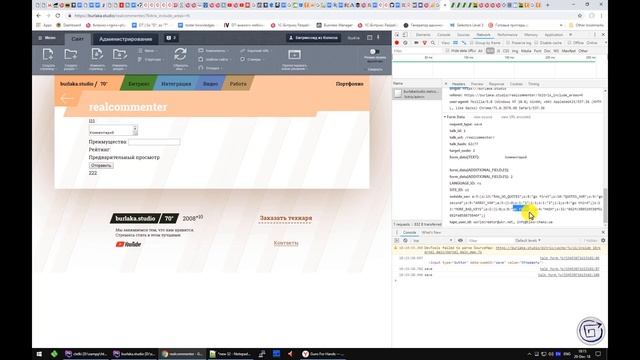This screenshot has height=360, width=640.
Task: Select the JS filter type
Action: point(498,51)
